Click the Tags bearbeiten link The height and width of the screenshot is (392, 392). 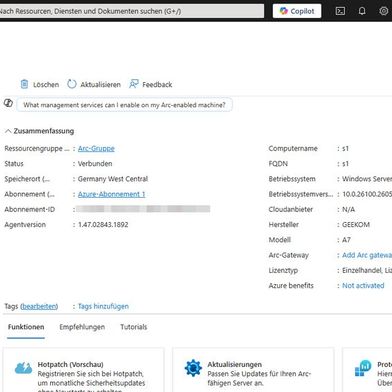pyautogui.click(x=39, y=306)
